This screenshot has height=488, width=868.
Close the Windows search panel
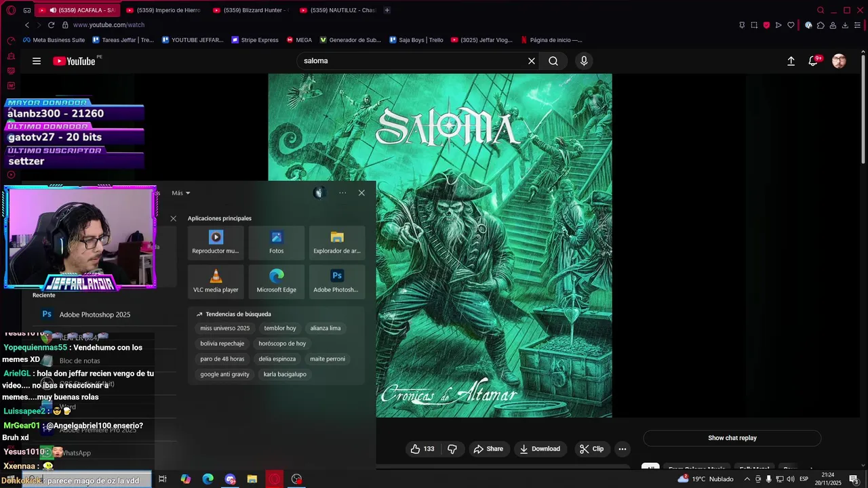point(361,193)
